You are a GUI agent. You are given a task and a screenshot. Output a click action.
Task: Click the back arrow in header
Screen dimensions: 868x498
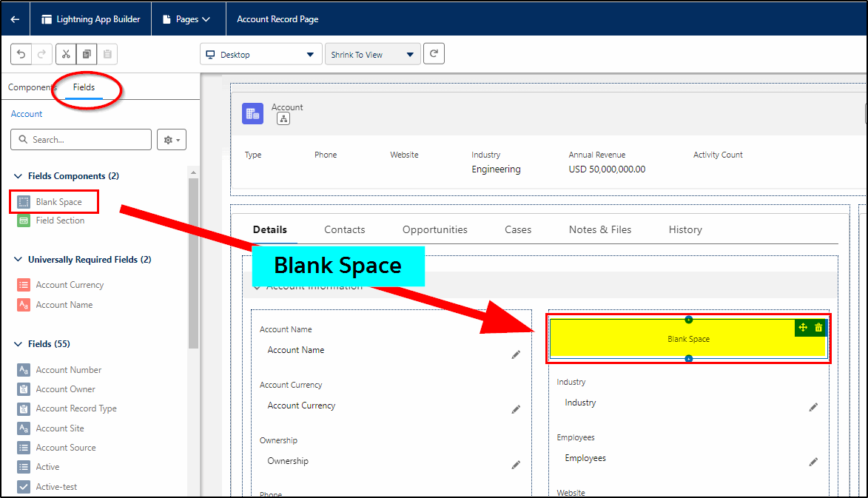[15, 19]
